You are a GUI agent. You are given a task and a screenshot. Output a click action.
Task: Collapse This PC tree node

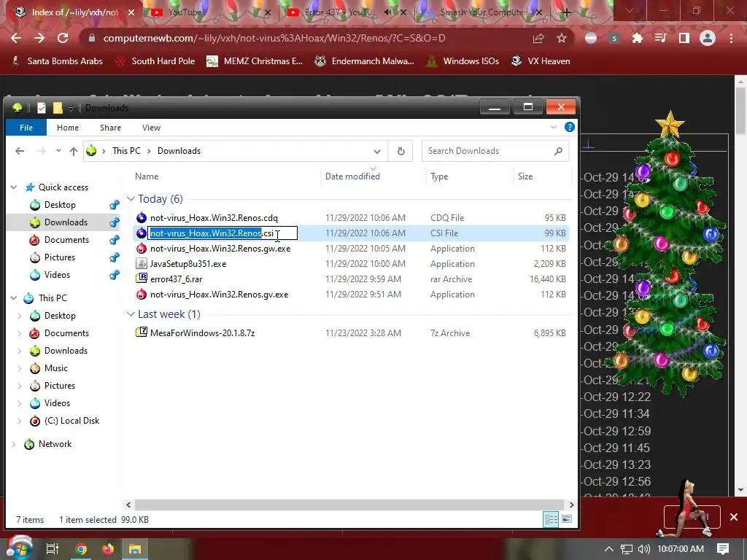[x=14, y=298]
